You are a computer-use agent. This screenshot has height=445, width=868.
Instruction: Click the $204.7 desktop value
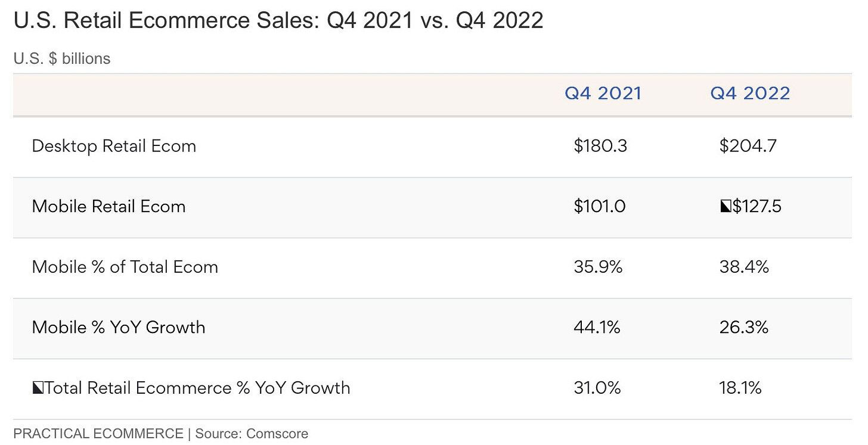[x=748, y=146]
